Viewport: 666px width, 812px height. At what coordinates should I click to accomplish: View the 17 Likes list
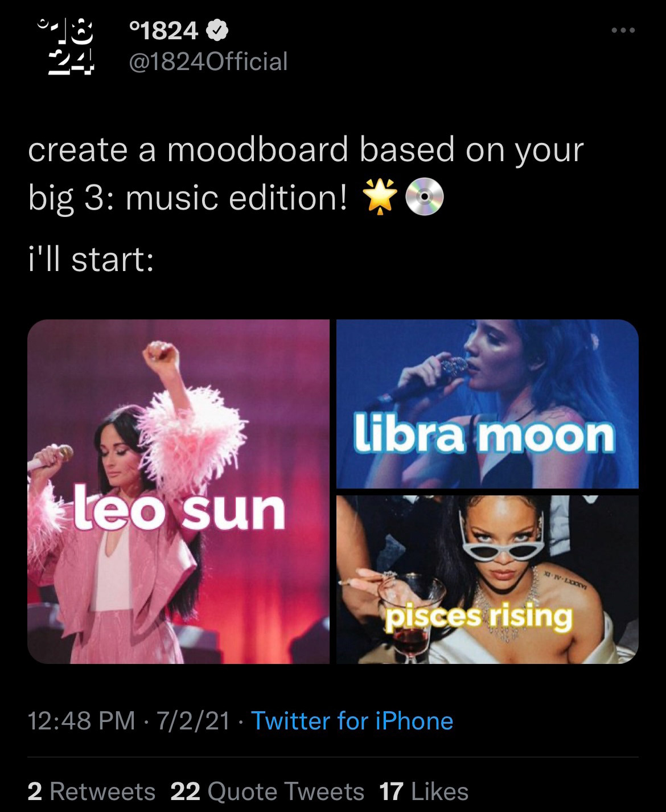coord(424,792)
